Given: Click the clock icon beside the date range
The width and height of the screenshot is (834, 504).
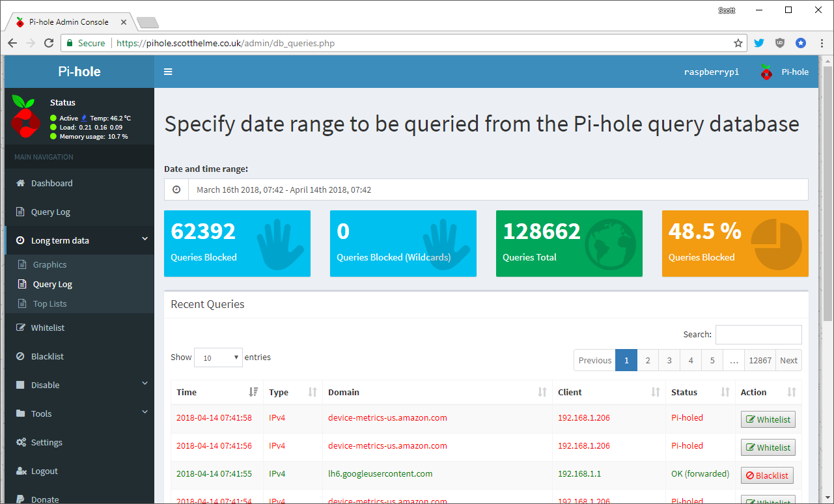Looking at the screenshot, I should (x=176, y=189).
